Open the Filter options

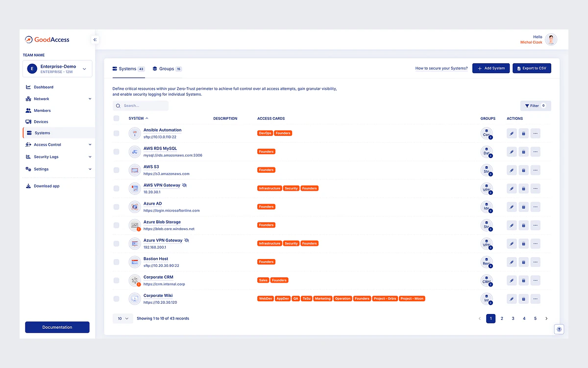click(x=536, y=105)
